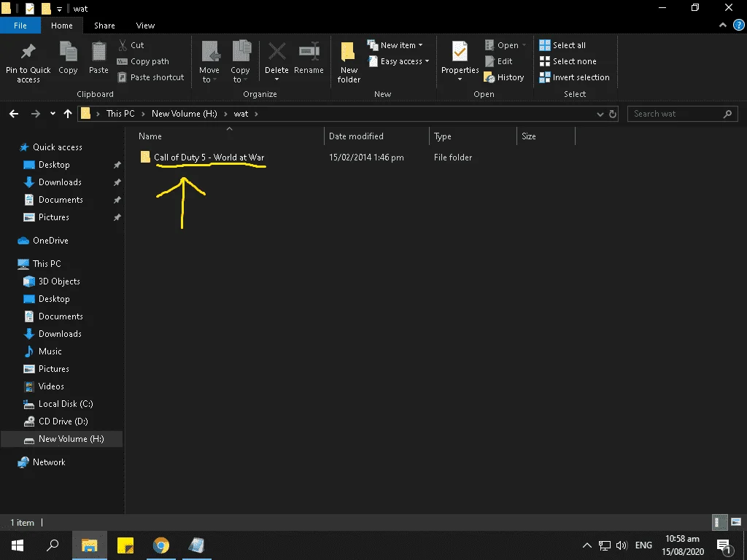The image size is (747, 560).
Task: Open taskbar Search
Action: (53, 545)
